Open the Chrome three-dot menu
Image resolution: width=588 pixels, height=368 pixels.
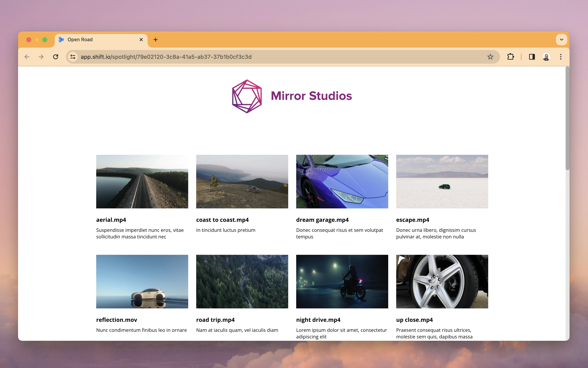tap(561, 57)
